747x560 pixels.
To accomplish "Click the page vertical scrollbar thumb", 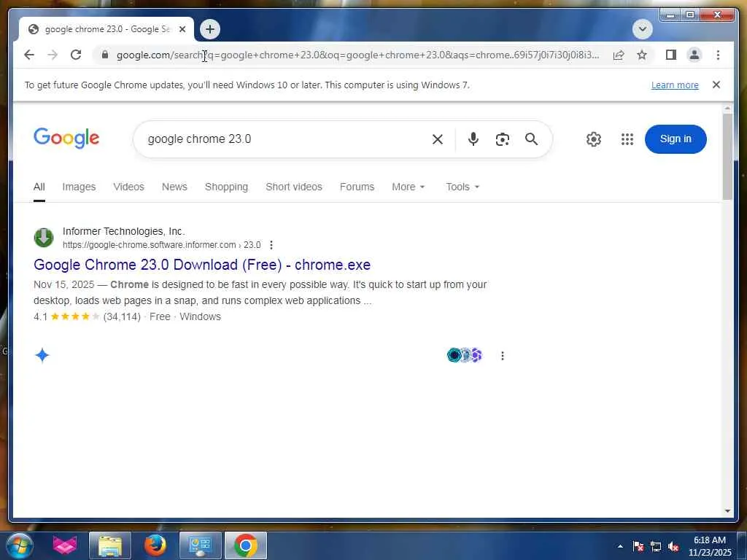I will [727, 157].
